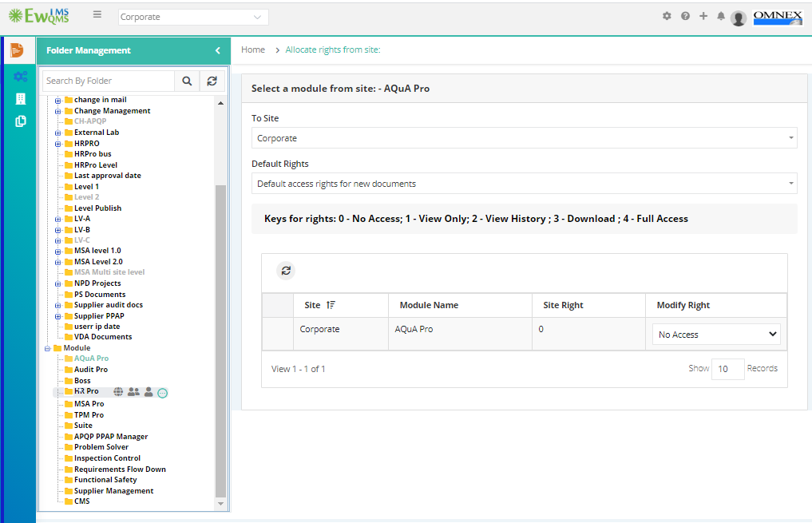Select the HR Pro module folder
This screenshot has width=812, height=523.
[86, 391]
